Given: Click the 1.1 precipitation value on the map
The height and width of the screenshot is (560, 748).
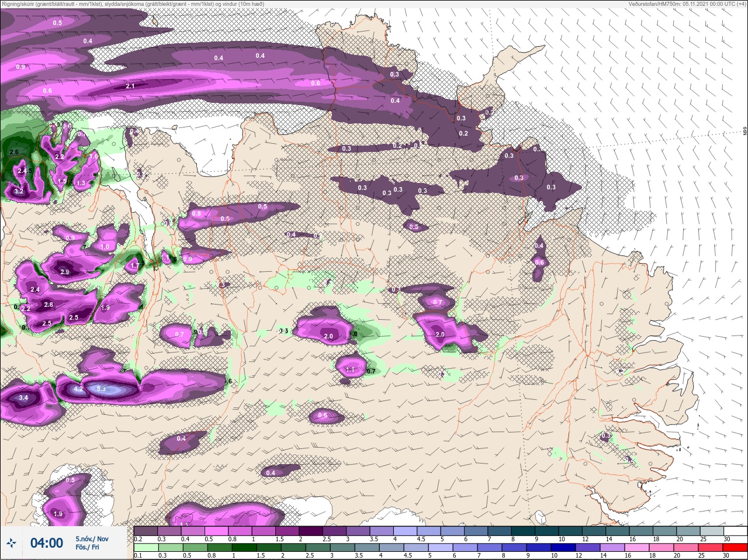Looking at the screenshot, I should tap(350, 369).
